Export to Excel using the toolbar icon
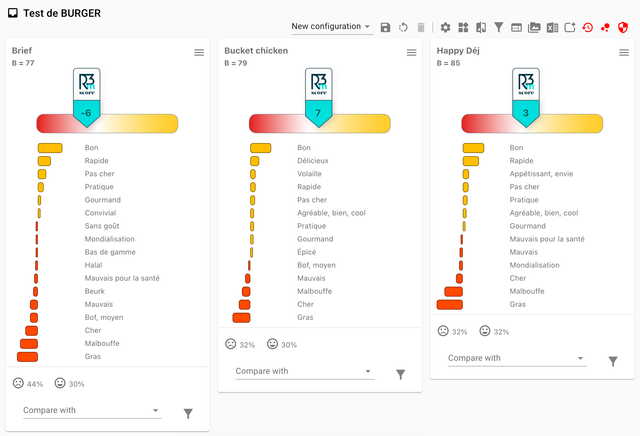Image resolution: width=640 pixels, height=436 pixels. coord(551,27)
